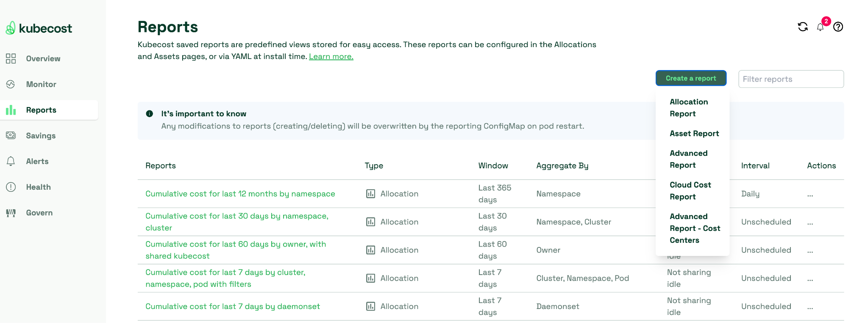Viewport: 868px width, 323px height.
Task: Click the Last 30 days window cell
Action: tap(492, 222)
